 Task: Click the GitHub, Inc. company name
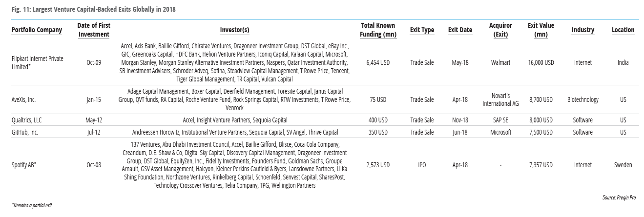[x=25, y=132]
